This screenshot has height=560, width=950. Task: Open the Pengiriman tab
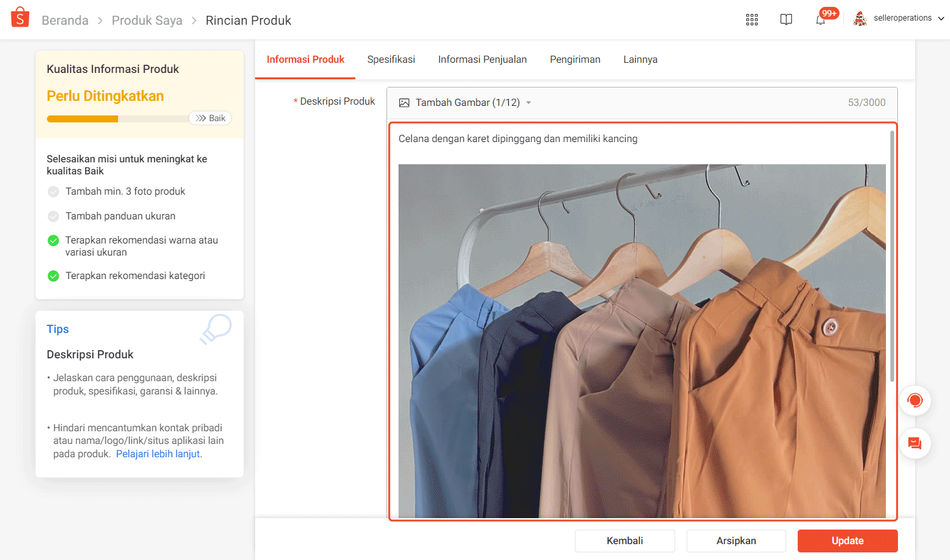[x=575, y=59]
